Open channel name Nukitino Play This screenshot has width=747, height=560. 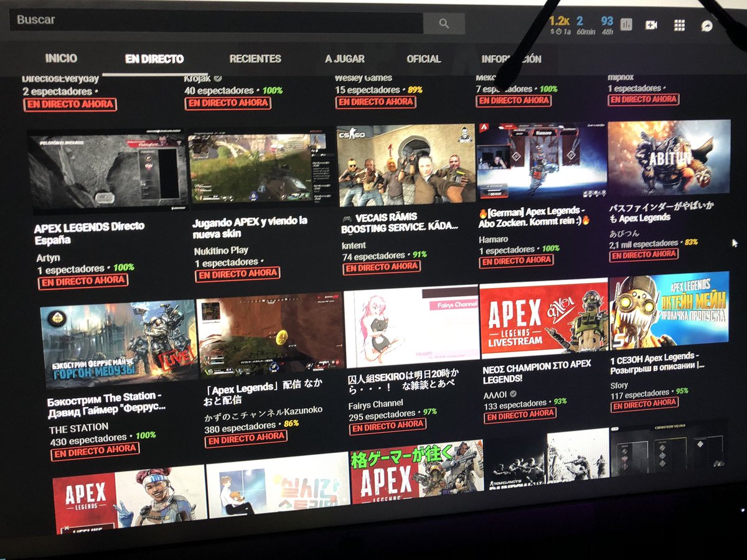[x=221, y=251]
